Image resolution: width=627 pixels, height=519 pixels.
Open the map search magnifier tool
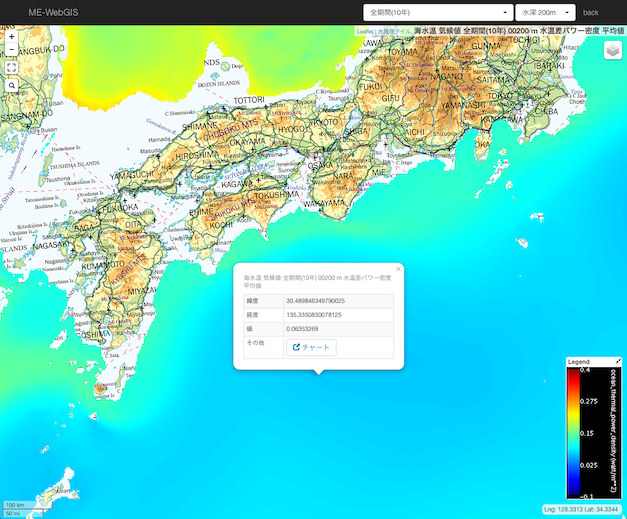point(11,86)
